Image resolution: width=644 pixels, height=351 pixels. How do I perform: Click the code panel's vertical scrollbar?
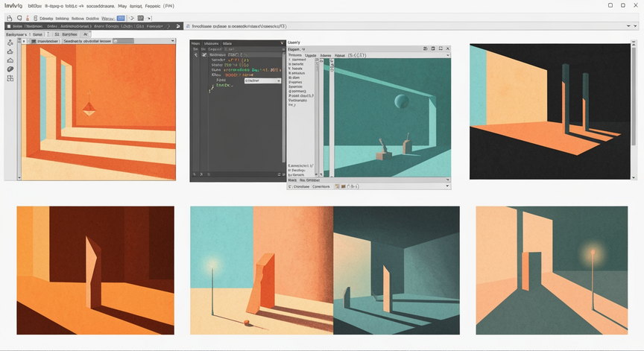(283, 107)
